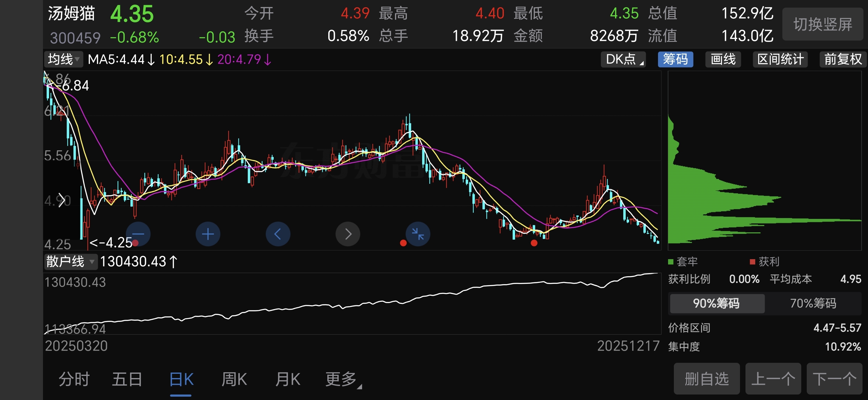Viewport: 868px width, 400px height.
Task: Select 70%筹码 range option
Action: coord(813,303)
